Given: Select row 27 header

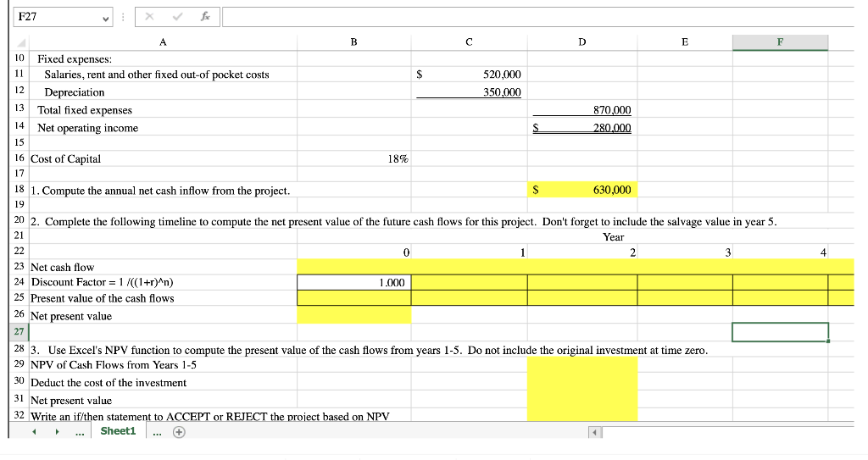Looking at the screenshot, I should pyautogui.click(x=19, y=331).
